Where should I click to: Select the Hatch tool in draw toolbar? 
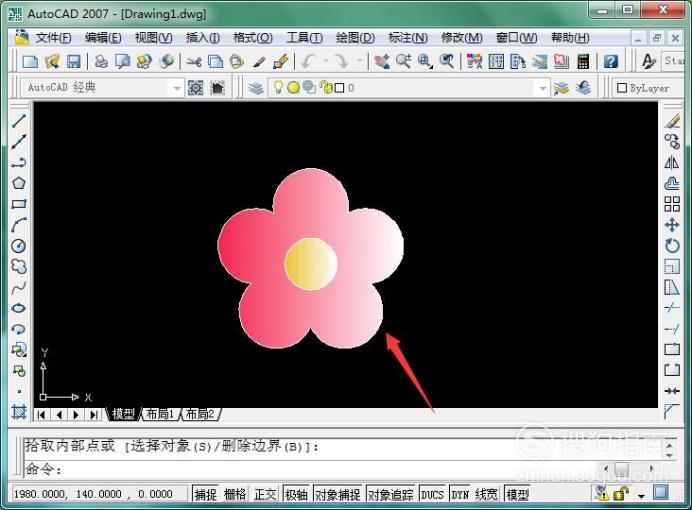[x=19, y=412]
